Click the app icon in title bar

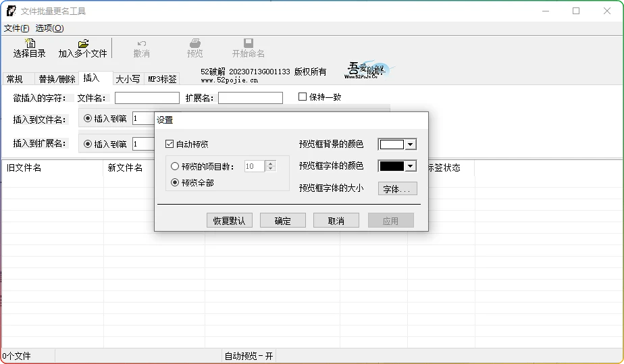pos(11,11)
